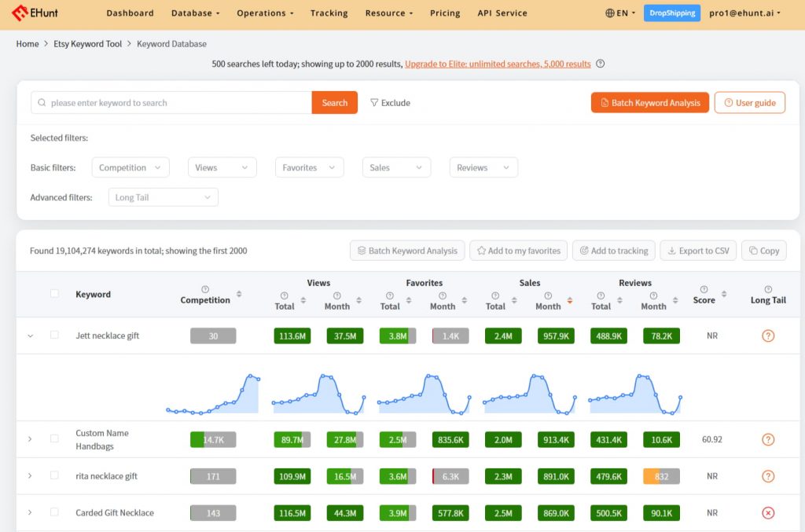Toggle the select-all checkbox in header
This screenshot has height=532, width=805.
[x=54, y=293]
